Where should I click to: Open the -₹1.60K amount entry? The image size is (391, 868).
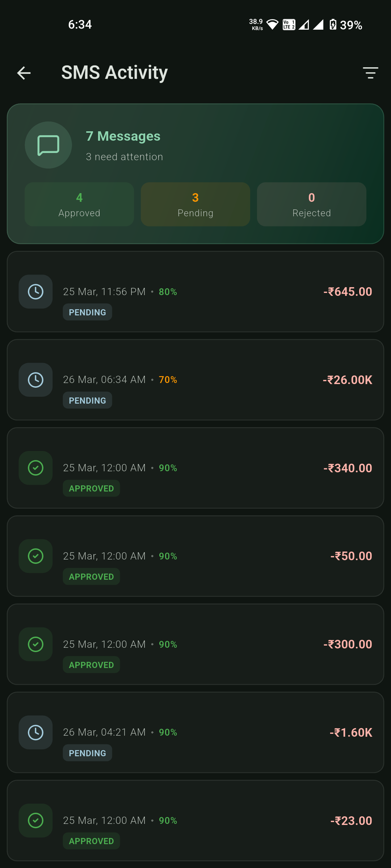click(x=351, y=732)
